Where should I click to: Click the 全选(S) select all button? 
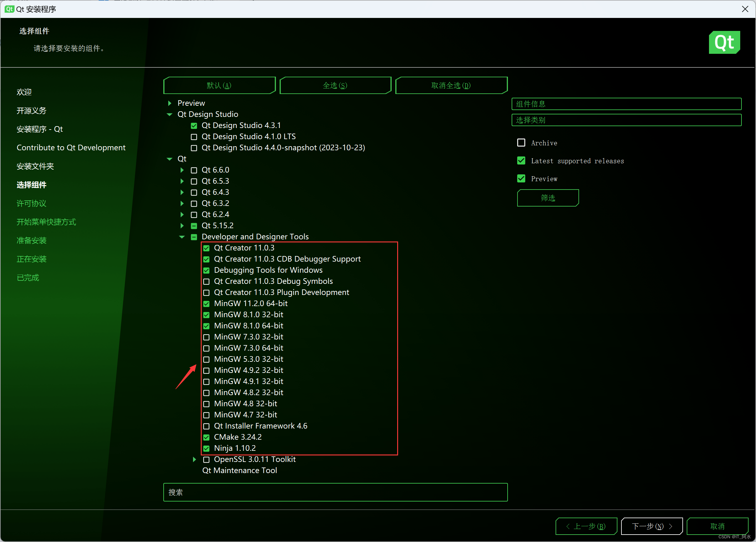(x=335, y=86)
